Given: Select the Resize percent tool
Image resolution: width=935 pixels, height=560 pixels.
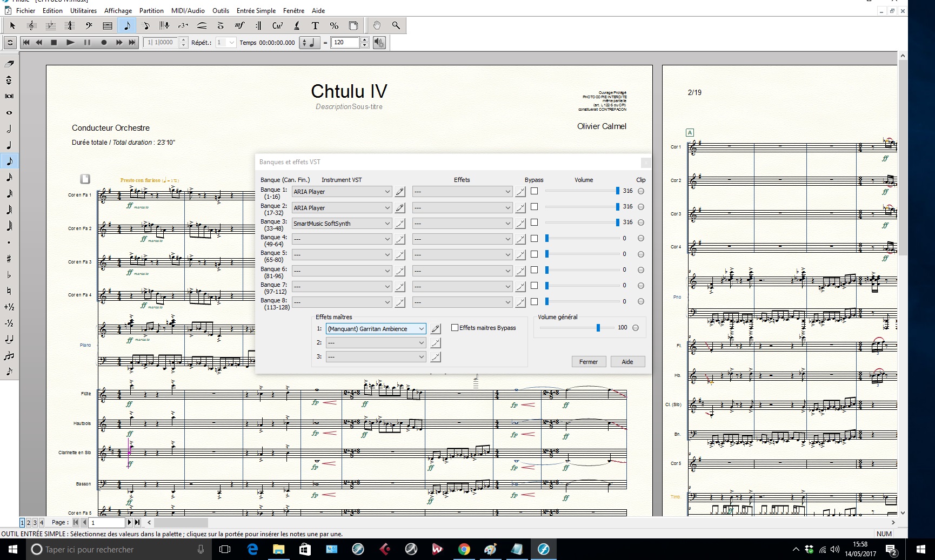Looking at the screenshot, I should 334,25.
